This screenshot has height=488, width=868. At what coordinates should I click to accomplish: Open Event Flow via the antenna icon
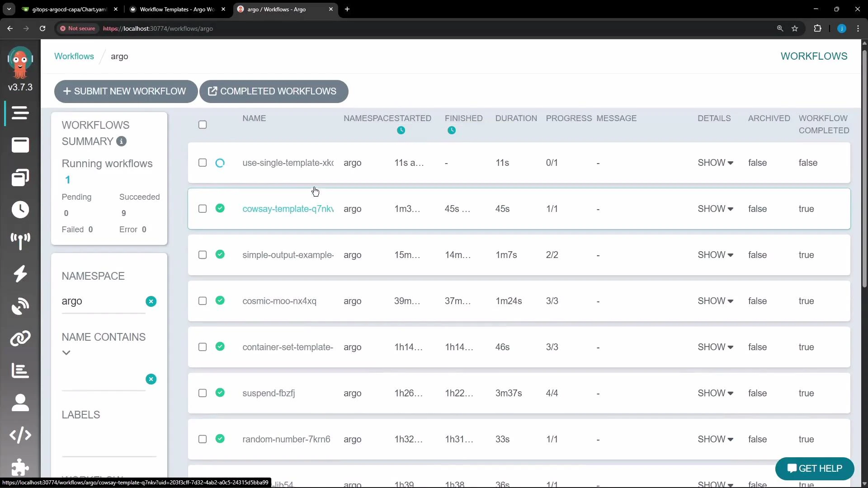pos(20,242)
